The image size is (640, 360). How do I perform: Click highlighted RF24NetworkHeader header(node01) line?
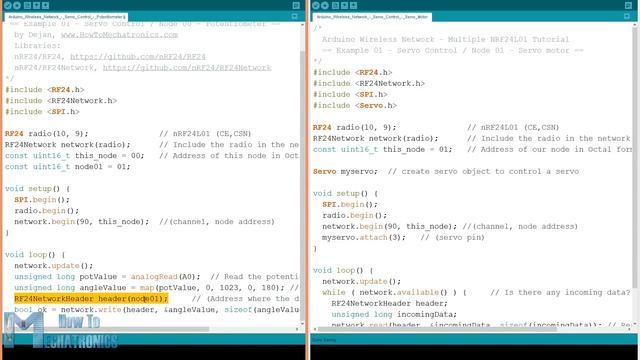tap(91, 299)
